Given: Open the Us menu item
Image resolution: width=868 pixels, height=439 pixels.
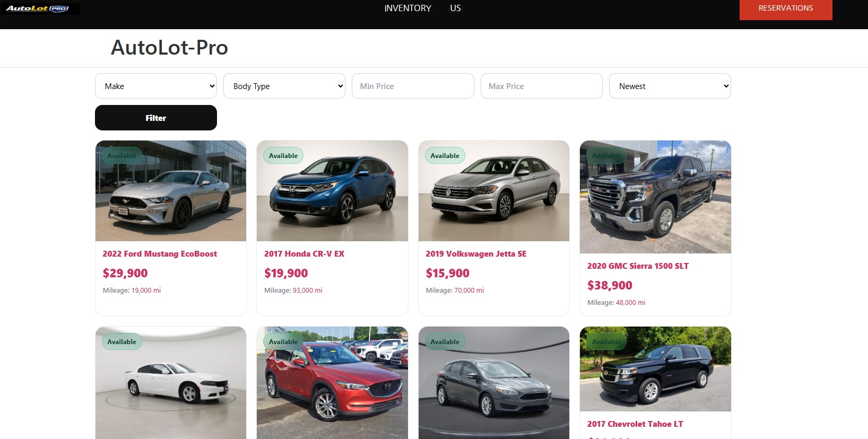Looking at the screenshot, I should 455,8.
